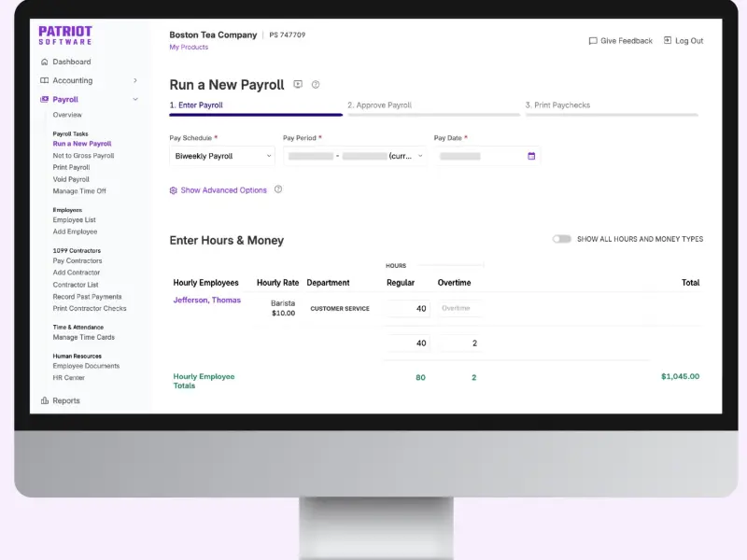Click the Log Out exit icon
The image size is (747, 560).
point(668,40)
